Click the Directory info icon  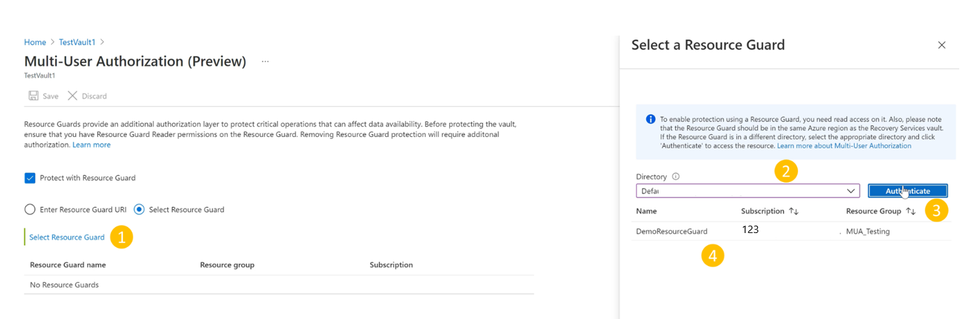(676, 177)
